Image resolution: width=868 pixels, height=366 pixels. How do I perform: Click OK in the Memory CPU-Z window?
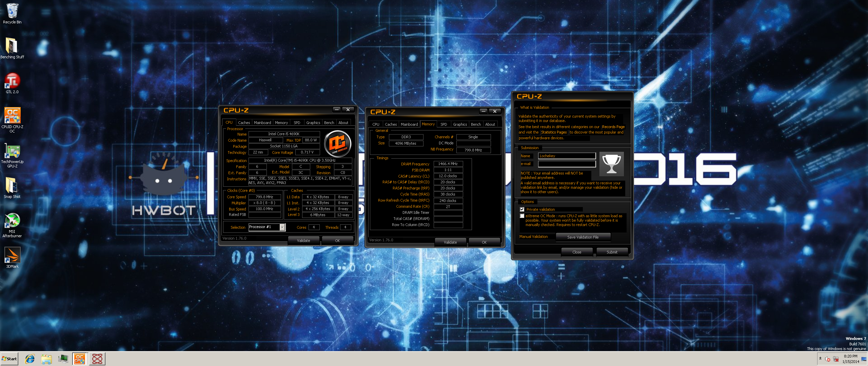484,242
